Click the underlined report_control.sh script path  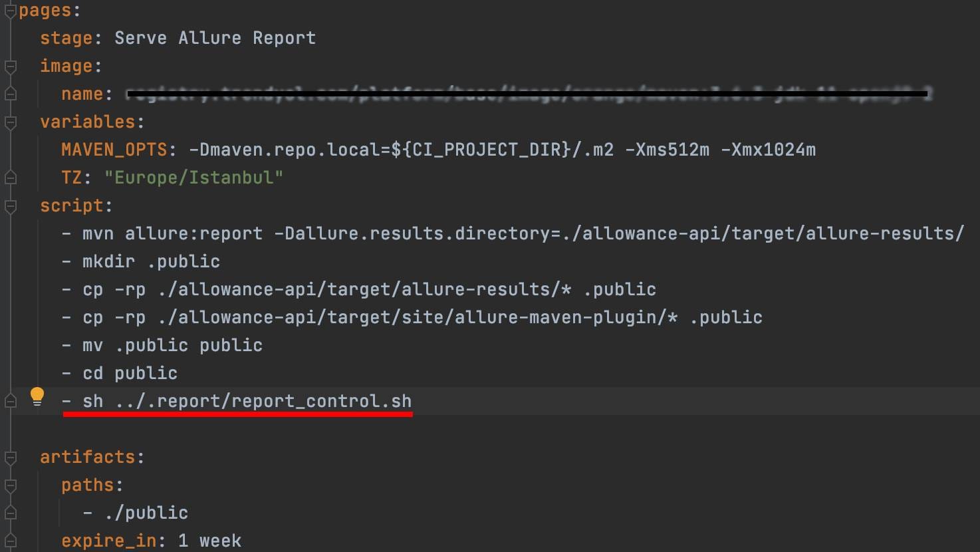pos(263,401)
